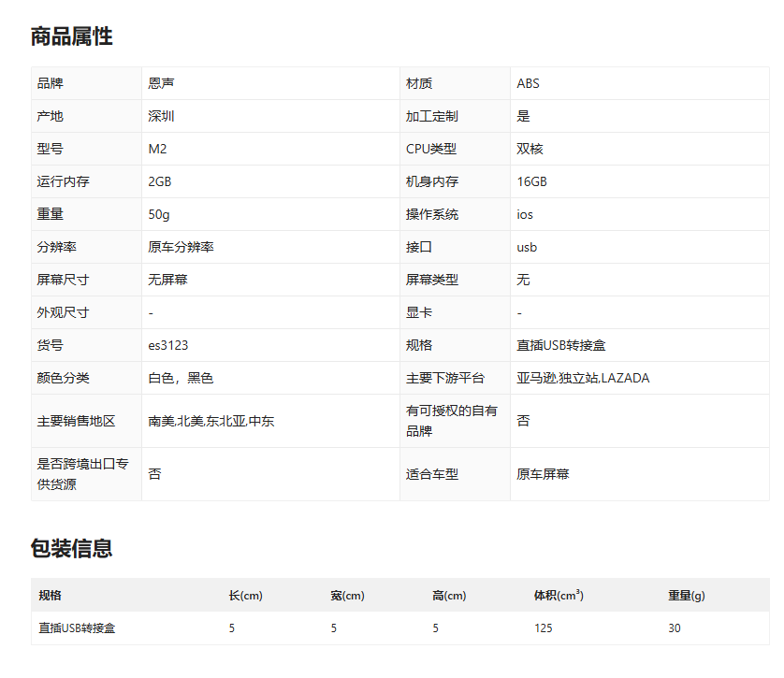Click the color value 白色，黑色

click(181, 378)
